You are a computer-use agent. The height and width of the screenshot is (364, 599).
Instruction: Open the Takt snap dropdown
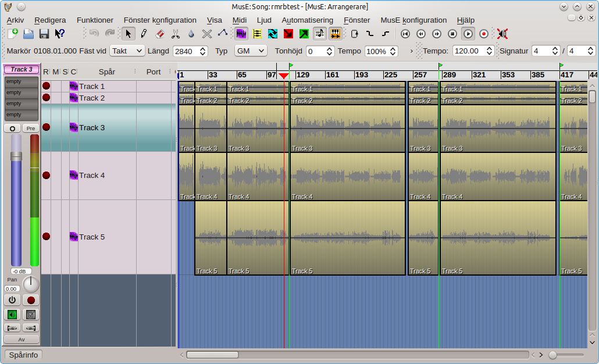(x=127, y=51)
